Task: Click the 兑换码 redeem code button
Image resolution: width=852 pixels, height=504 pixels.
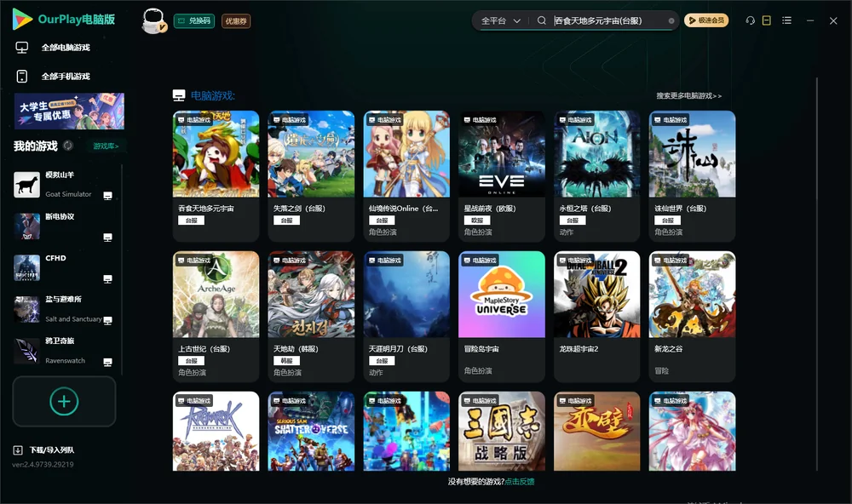Action: click(x=194, y=20)
